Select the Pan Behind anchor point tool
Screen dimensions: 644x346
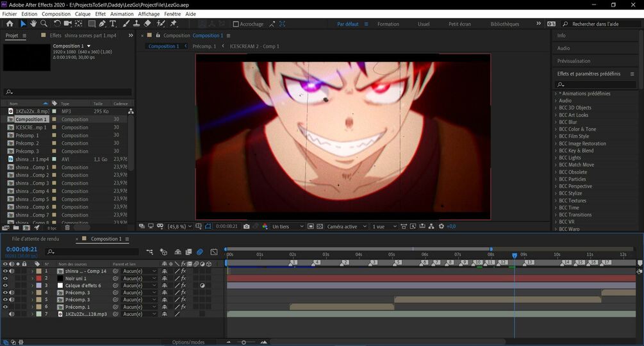pyautogui.click(x=78, y=24)
